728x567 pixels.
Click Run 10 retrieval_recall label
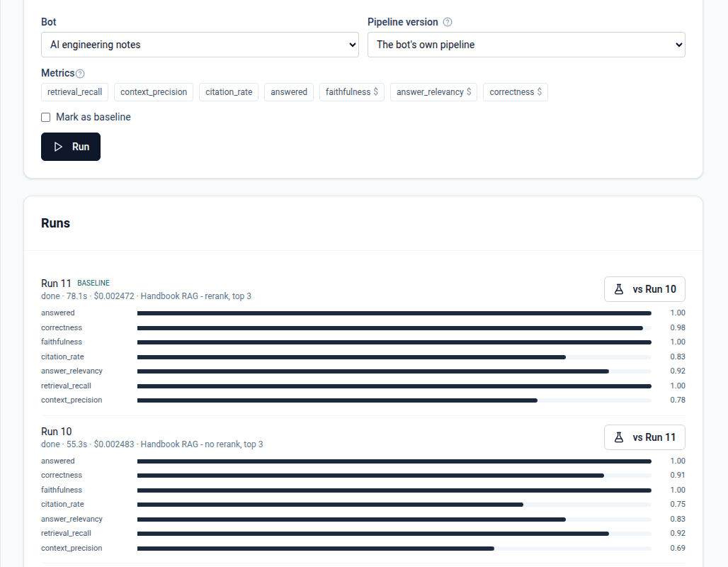66,533
